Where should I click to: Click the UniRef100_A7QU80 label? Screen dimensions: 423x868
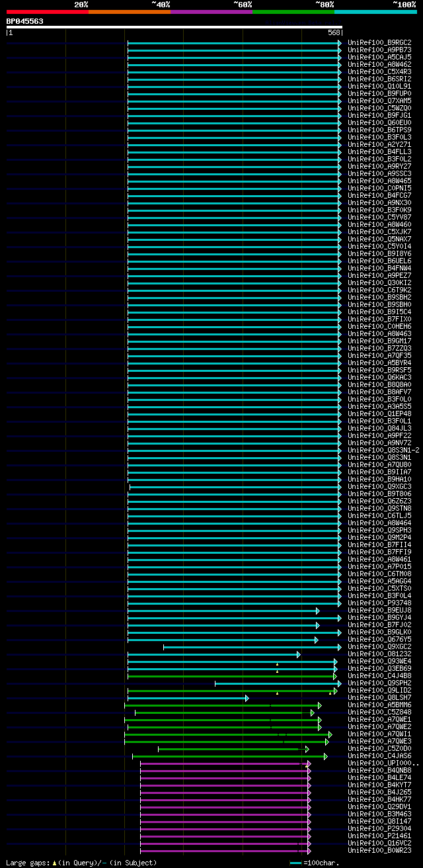(379, 464)
